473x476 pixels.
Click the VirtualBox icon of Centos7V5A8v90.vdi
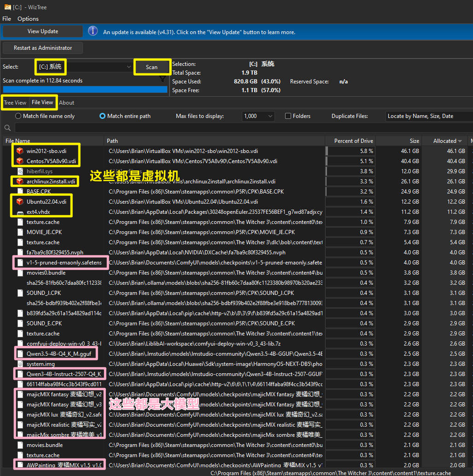[x=20, y=161]
